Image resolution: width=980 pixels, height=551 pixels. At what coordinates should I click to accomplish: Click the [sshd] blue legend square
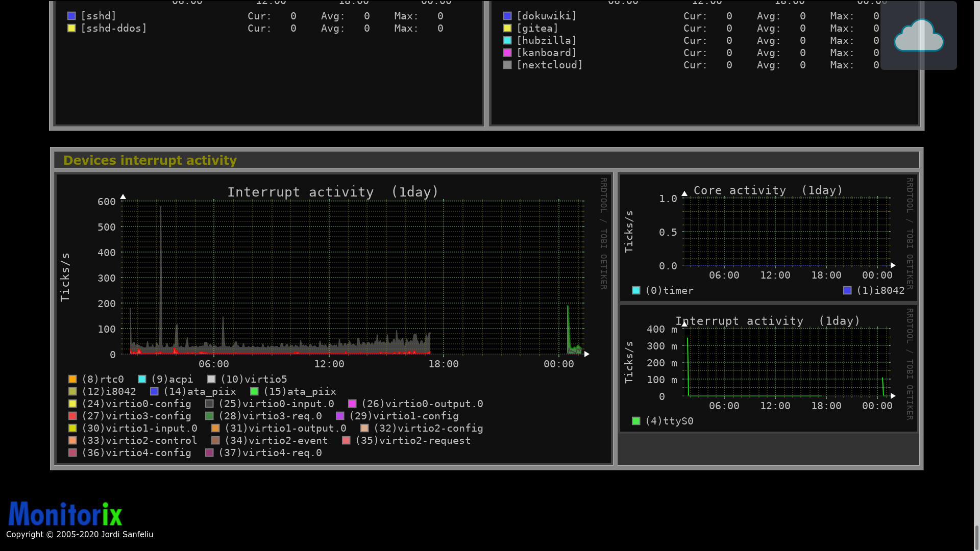(x=71, y=16)
